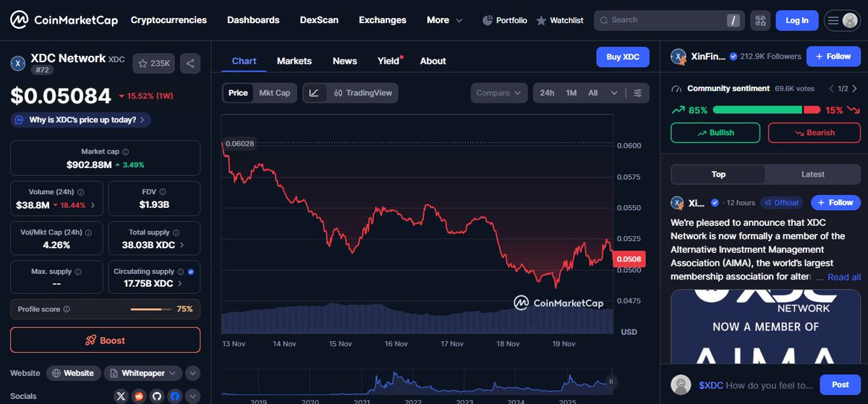The image size is (868, 404).
Task: Click the Log In button
Action: (x=797, y=20)
